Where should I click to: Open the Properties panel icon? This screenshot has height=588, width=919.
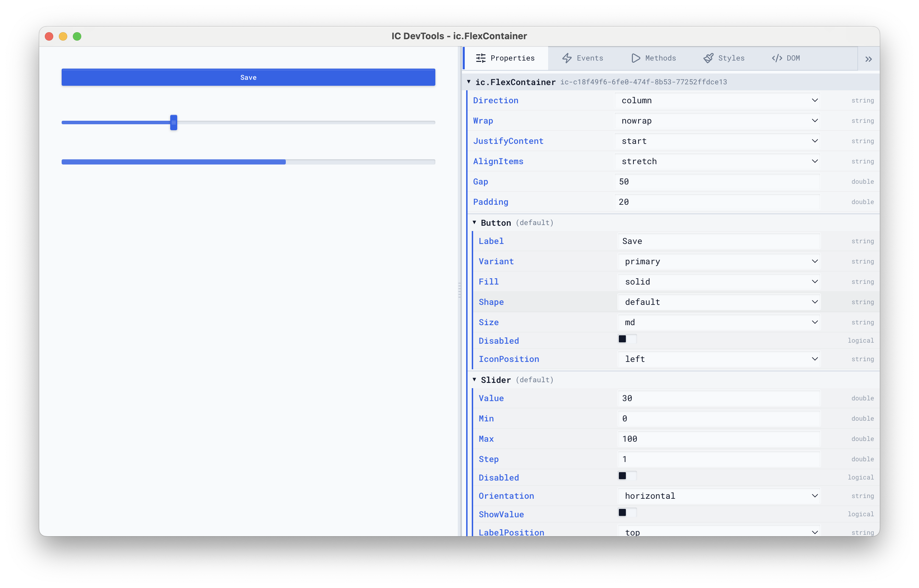click(481, 58)
